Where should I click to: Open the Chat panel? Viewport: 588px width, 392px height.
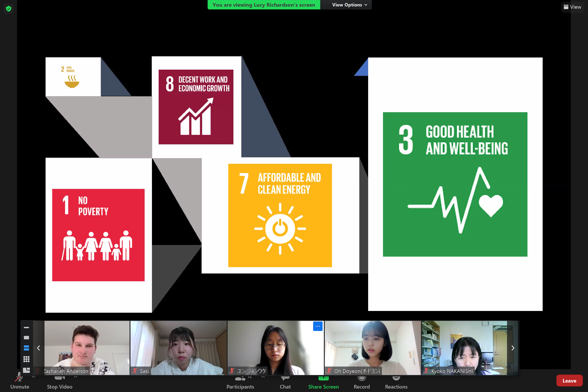[285, 383]
